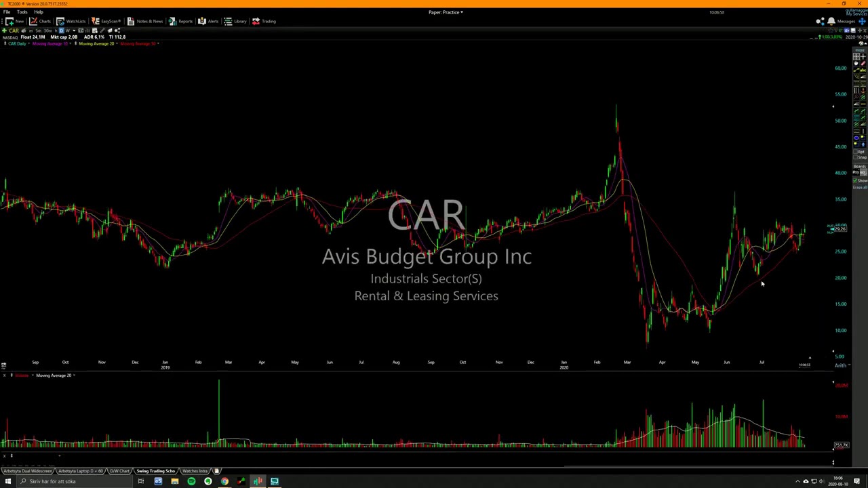The width and height of the screenshot is (868, 488).
Task: Open the Reports tool
Action: point(180,21)
